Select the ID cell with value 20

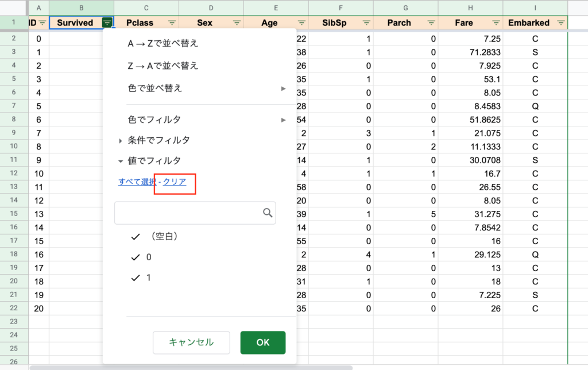(38, 309)
